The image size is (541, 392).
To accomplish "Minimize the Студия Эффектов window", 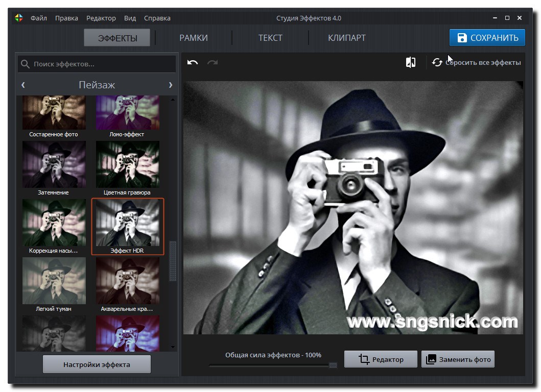I will tap(495, 18).
